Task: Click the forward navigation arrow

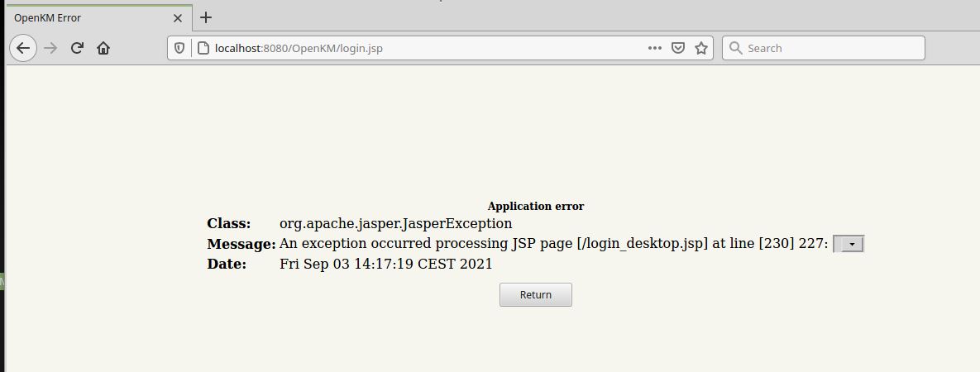Action: [x=50, y=48]
